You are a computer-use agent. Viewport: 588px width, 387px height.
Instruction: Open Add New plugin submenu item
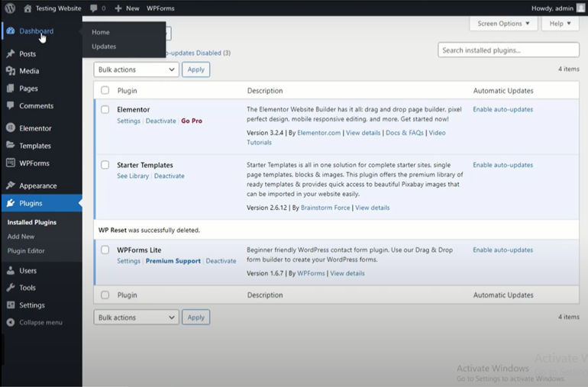21,237
